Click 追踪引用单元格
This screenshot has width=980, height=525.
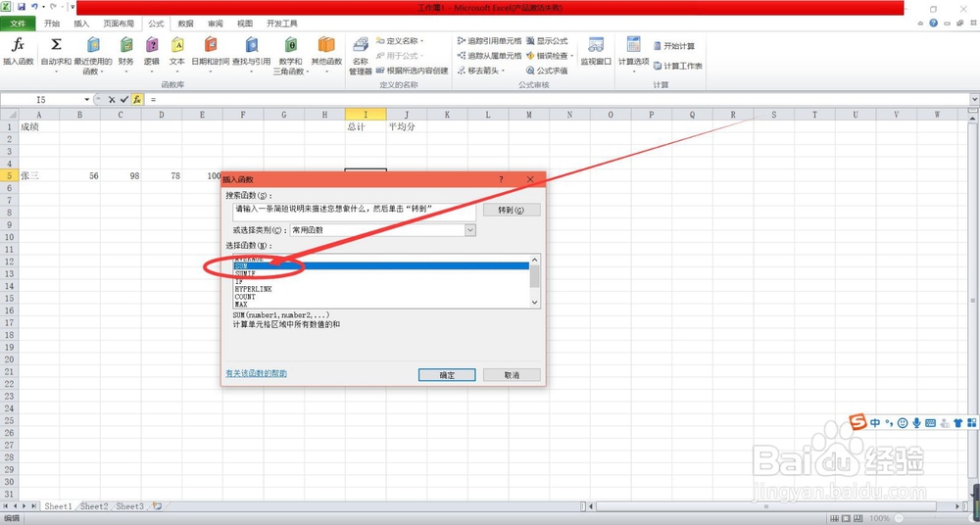click(x=489, y=40)
